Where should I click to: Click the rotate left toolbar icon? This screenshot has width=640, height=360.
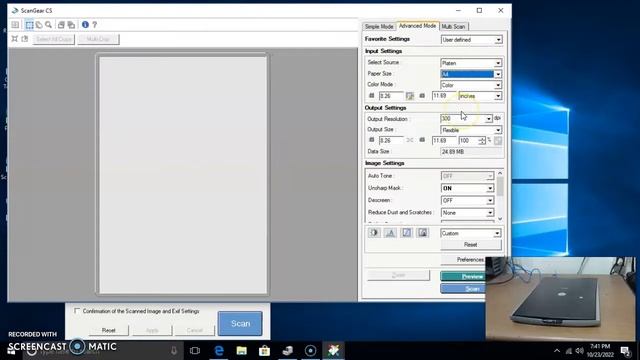61,25
